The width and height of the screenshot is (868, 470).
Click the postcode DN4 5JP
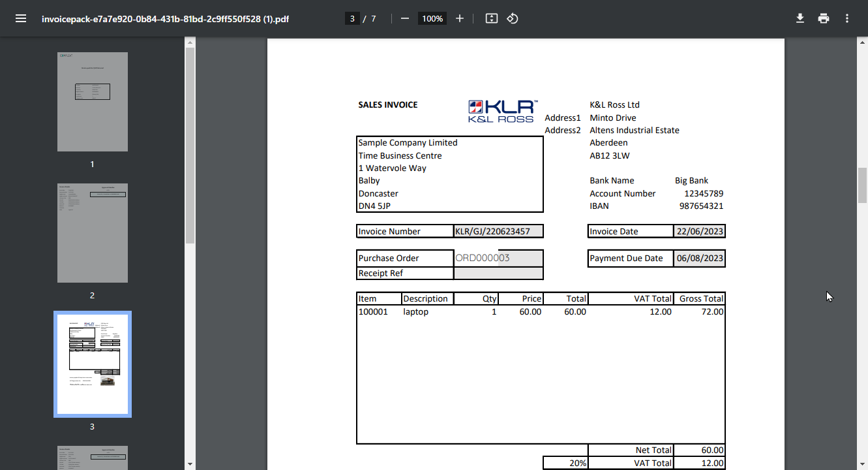pyautogui.click(x=374, y=206)
